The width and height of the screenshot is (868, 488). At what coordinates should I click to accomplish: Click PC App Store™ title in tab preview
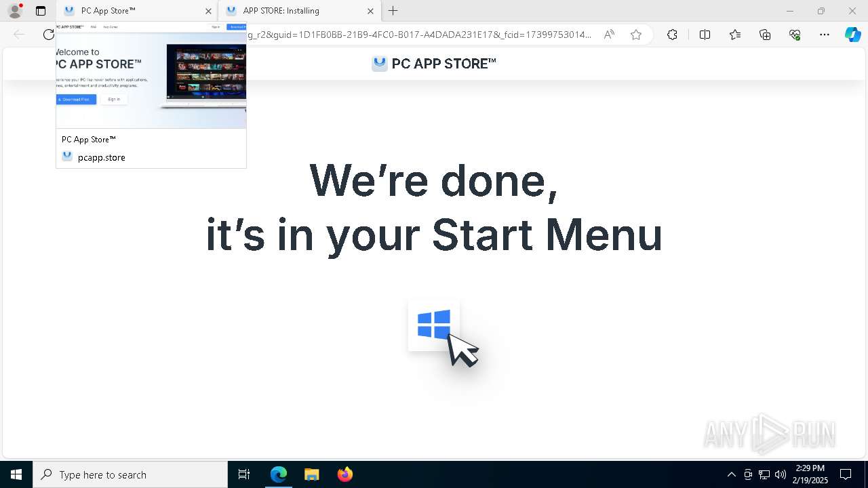click(x=89, y=139)
